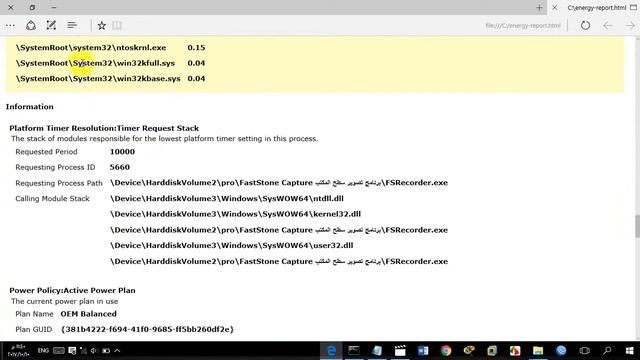The width and height of the screenshot is (640, 360).
Task: Go back using the back arrow
Action: [608, 25]
